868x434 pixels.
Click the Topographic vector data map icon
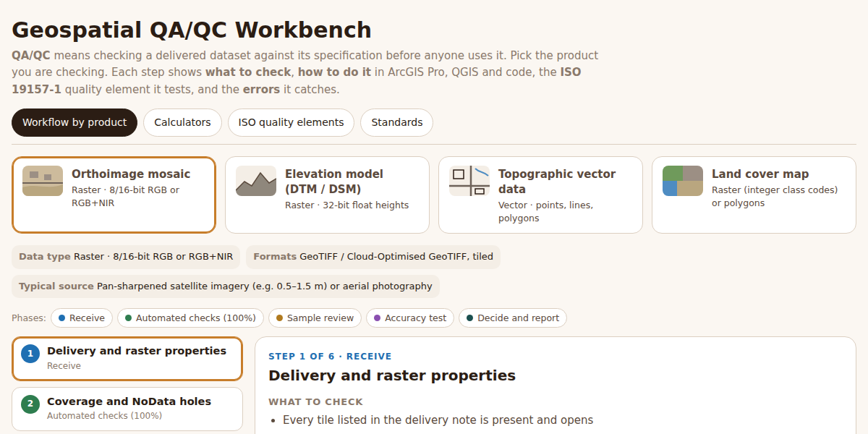click(469, 181)
